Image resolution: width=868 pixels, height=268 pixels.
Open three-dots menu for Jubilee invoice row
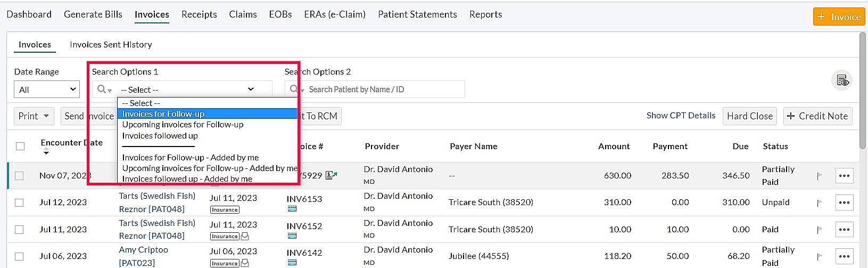[844, 256]
